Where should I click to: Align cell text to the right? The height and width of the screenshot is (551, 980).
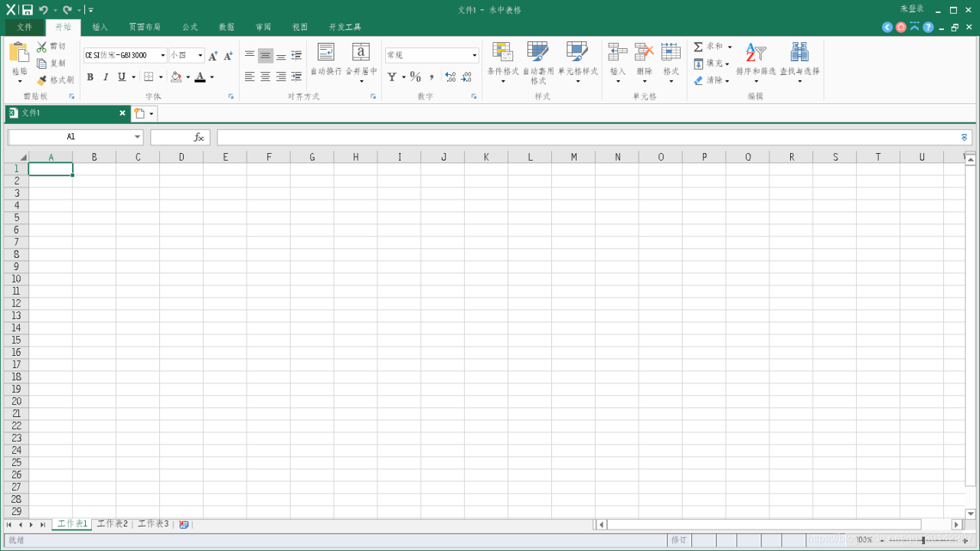tap(281, 77)
